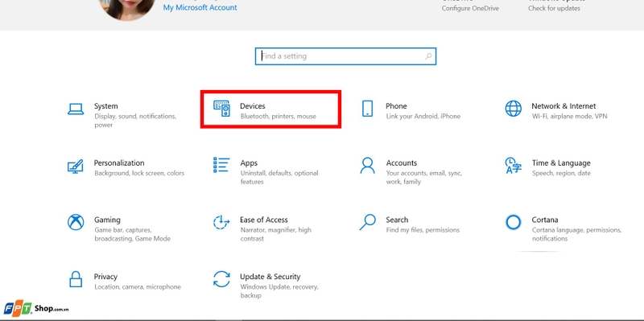Click 'Find my files, permissions' text
Image resolution: width=644 pixels, height=321 pixels.
[x=423, y=230]
